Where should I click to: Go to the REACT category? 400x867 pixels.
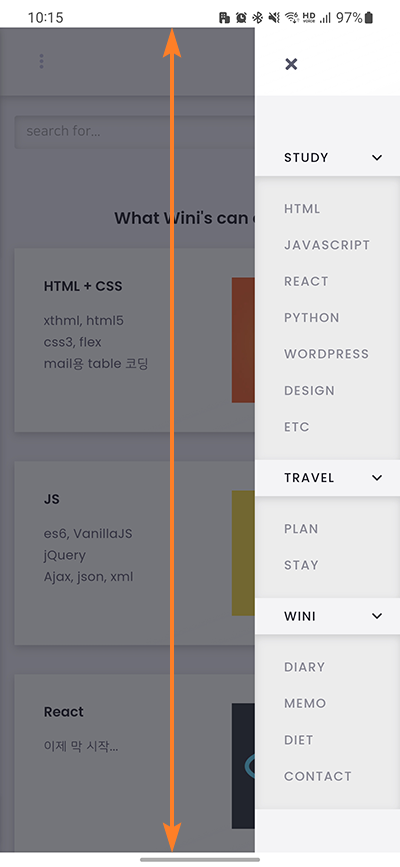(x=307, y=281)
